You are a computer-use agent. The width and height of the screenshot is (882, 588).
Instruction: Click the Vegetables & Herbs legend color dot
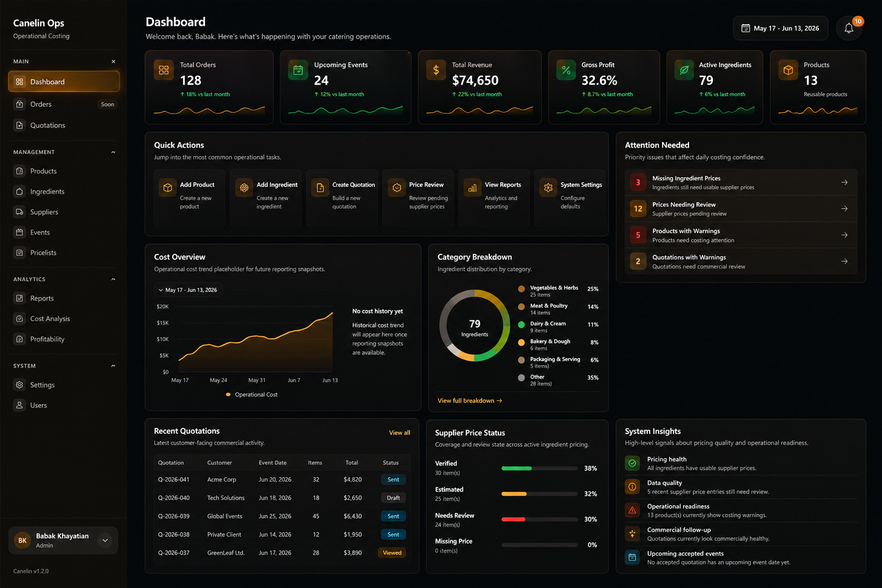(x=521, y=289)
